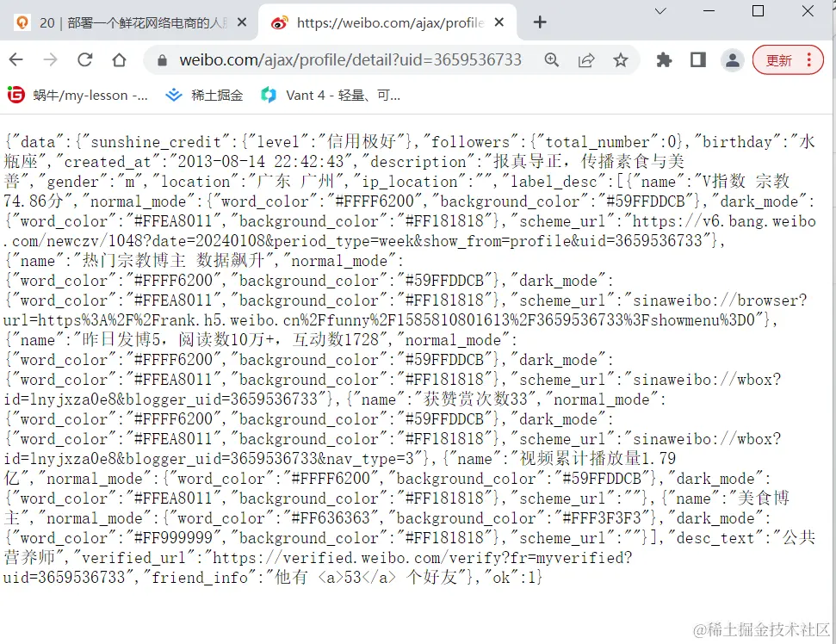
Task: Go back to the previous page
Action: 16,59
